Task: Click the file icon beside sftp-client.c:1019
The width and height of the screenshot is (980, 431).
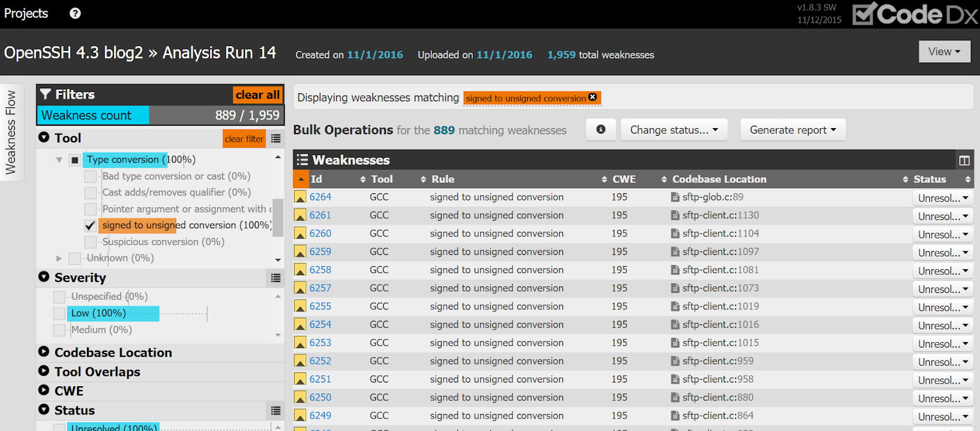Action: pyautogui.click(x=675, y=307)
